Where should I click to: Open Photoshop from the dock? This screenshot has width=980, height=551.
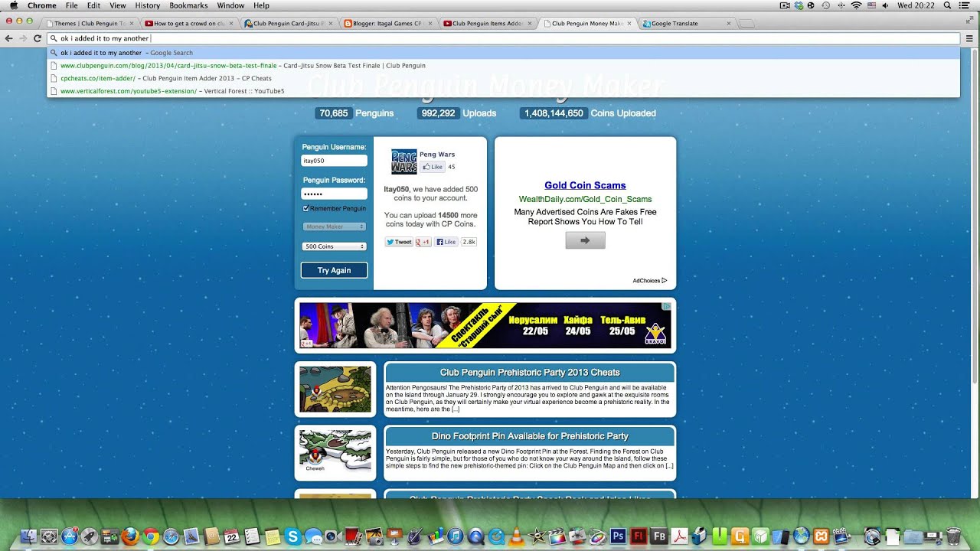(x=618, y=536)
